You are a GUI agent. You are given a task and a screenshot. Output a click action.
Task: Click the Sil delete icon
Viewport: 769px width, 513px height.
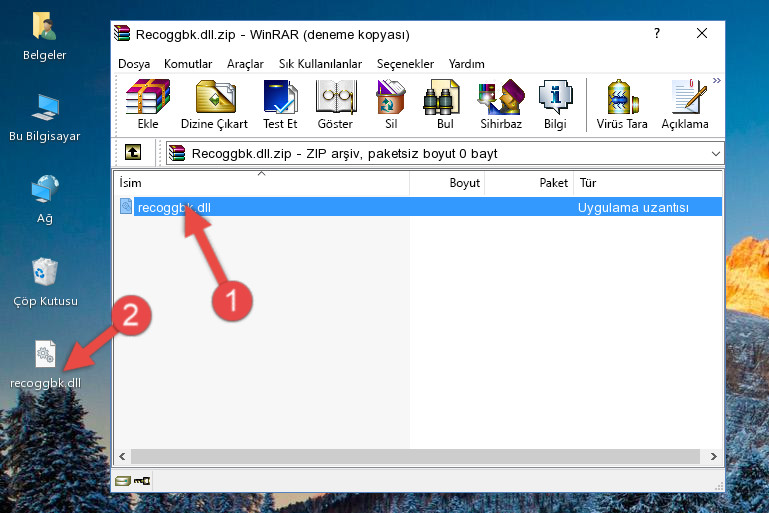(391, 104)
